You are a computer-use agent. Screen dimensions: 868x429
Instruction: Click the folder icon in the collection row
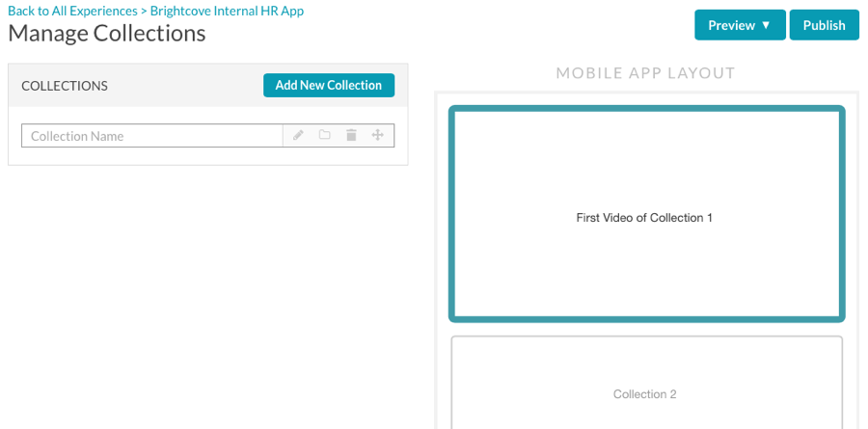click(x=324, y=135)
